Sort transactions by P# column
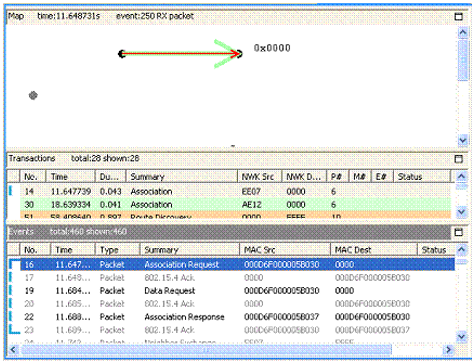473x363 pixels. 337,176
